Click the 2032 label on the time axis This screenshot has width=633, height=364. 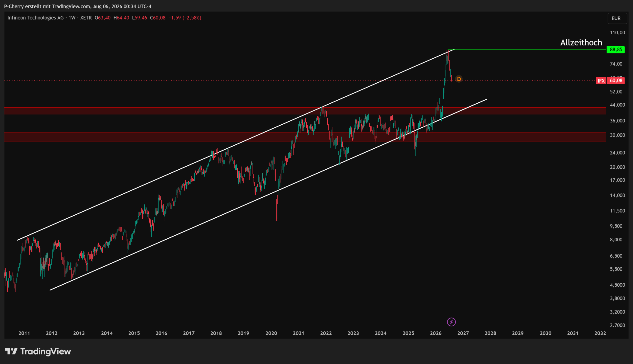pos(600,333)
